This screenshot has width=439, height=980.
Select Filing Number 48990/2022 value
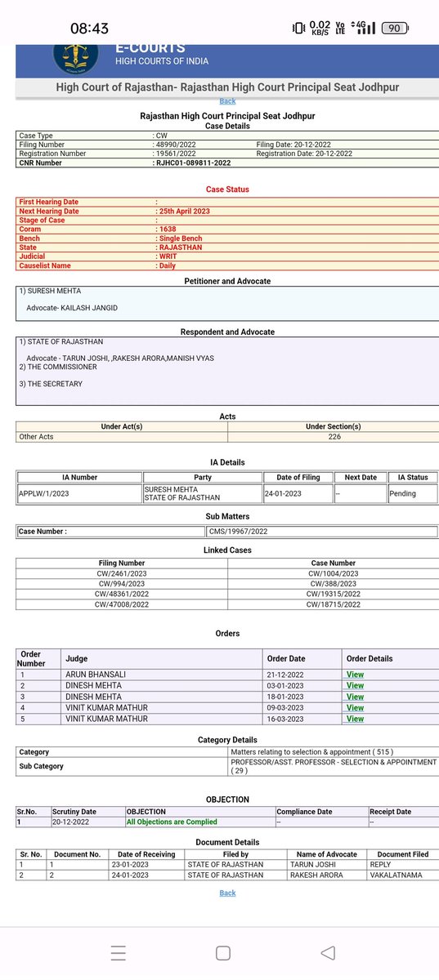(x=177, y=144)
